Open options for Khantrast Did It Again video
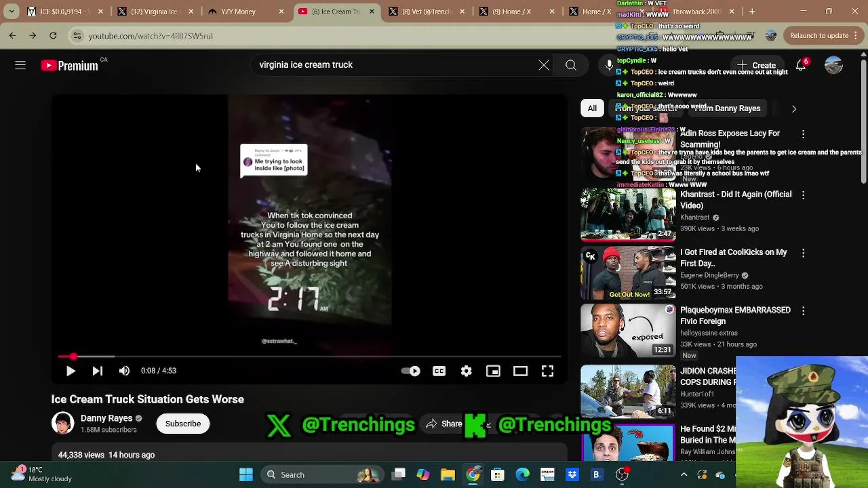Viewport: 868px width, 488px height. [x=804, y=195]
